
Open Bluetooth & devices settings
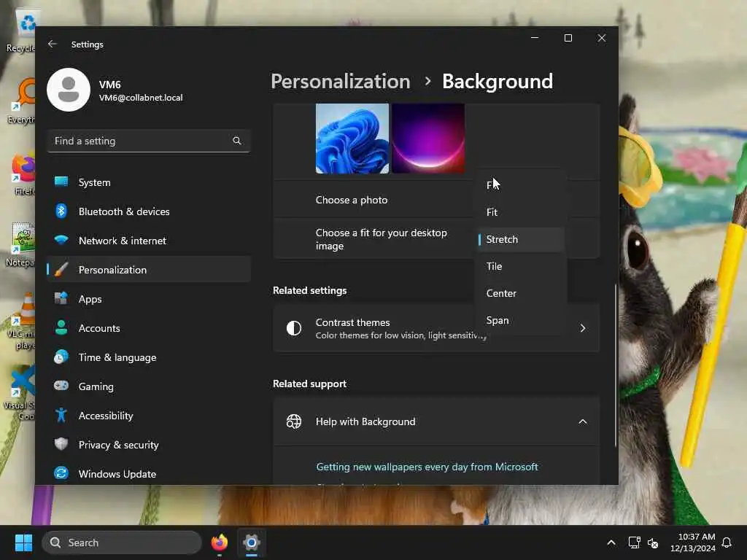(149, 211)
